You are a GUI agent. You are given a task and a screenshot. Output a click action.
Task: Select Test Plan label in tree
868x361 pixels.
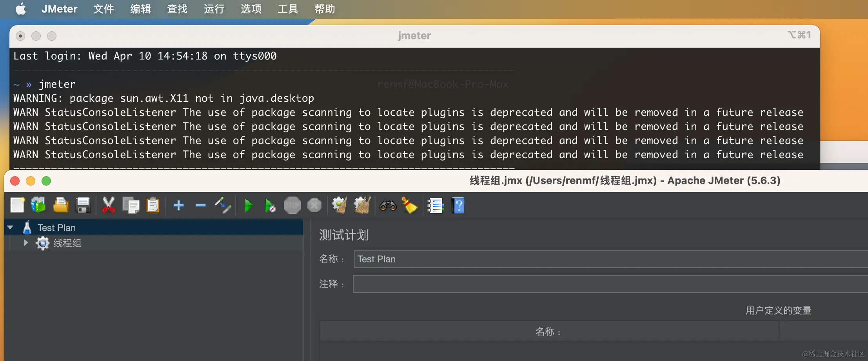click(x=56, y=227)
